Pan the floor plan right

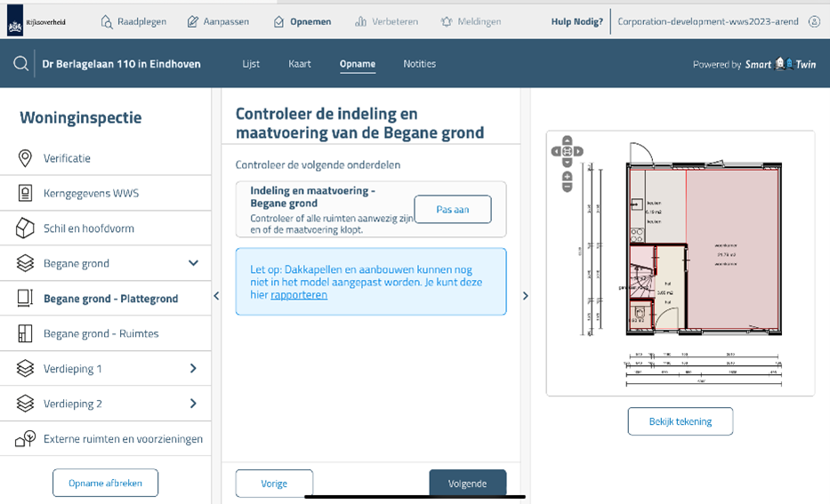point(579,151)
